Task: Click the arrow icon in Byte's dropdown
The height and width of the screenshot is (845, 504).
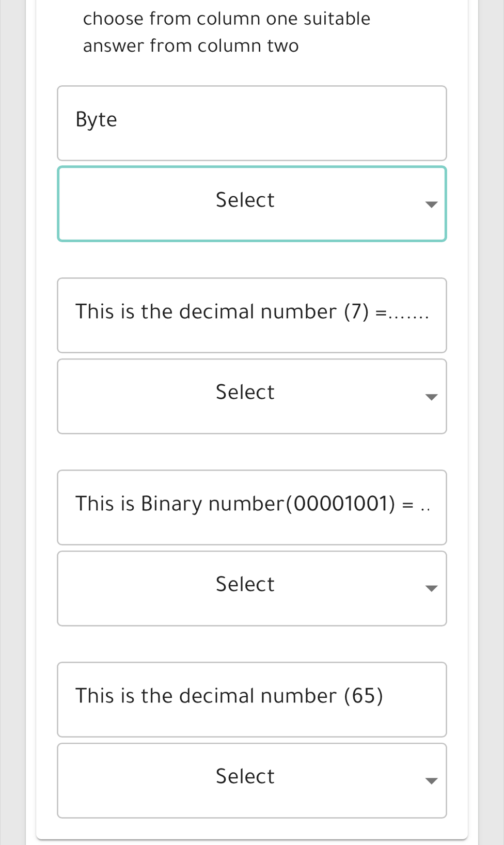Action: pyautogui.click(x=431, y=205)
